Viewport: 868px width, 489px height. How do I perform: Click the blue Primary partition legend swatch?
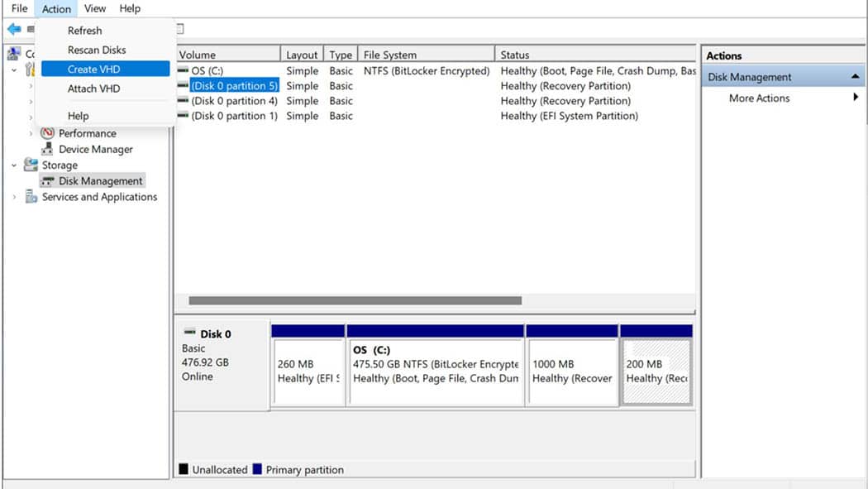point(257,469)
